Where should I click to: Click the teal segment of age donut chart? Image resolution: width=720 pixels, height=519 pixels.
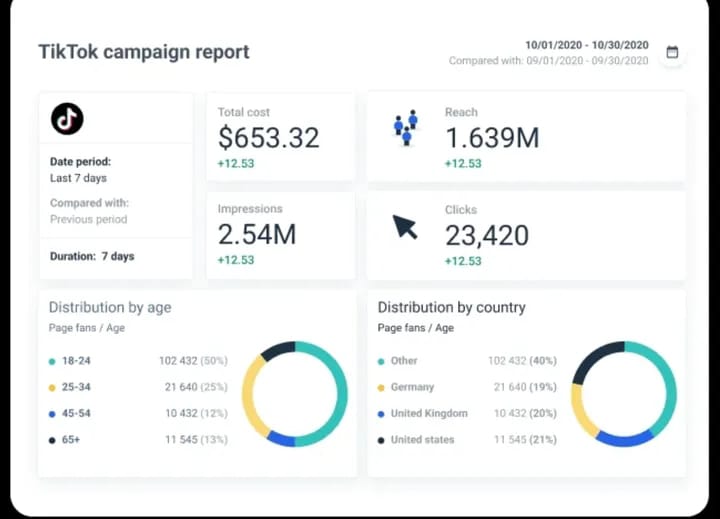pyautogui.click(x=341, y=394)
